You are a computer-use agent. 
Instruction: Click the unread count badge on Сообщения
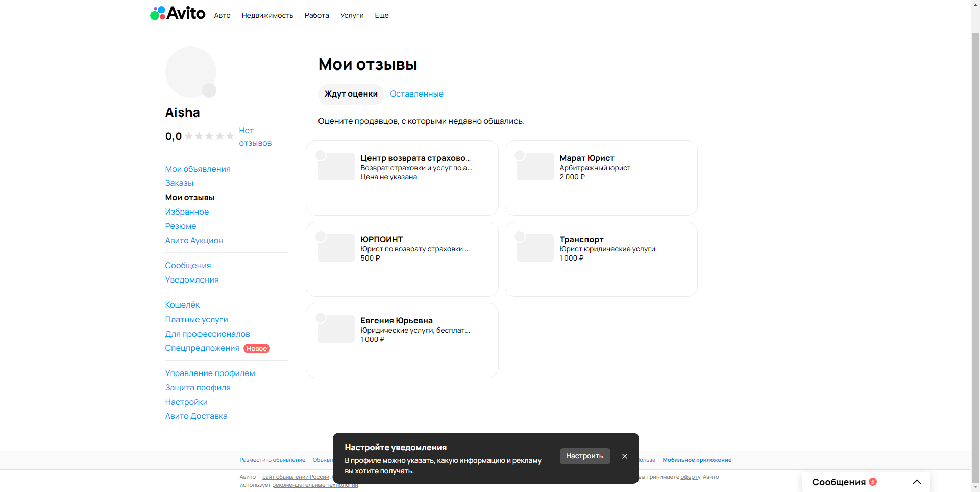[873, 482]
